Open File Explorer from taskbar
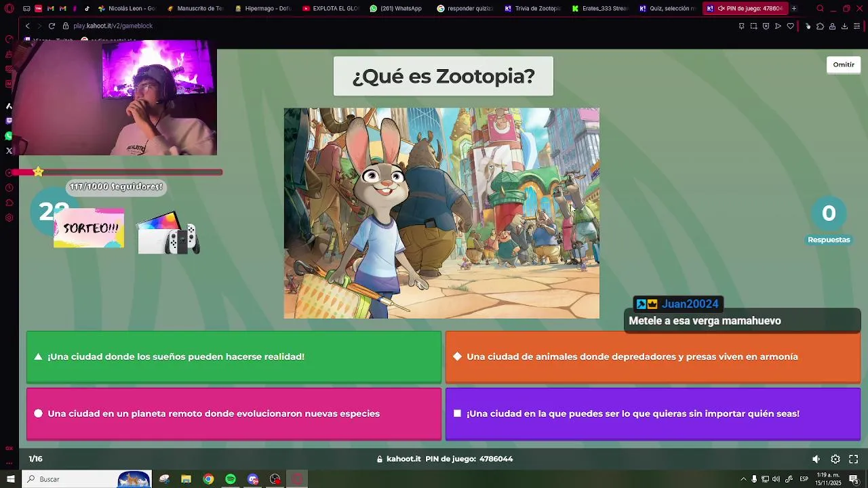 coord(186,479)
